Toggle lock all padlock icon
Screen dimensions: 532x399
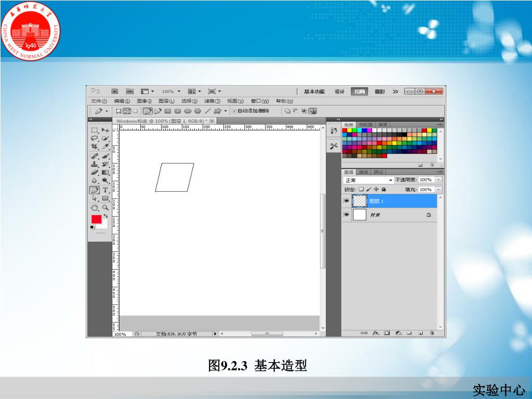pyautogui.click(x=384, y=189)
